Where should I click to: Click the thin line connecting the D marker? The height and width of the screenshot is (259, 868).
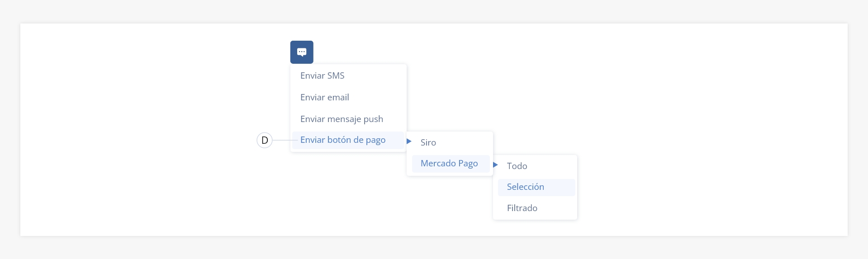click(x=282, y=140)
